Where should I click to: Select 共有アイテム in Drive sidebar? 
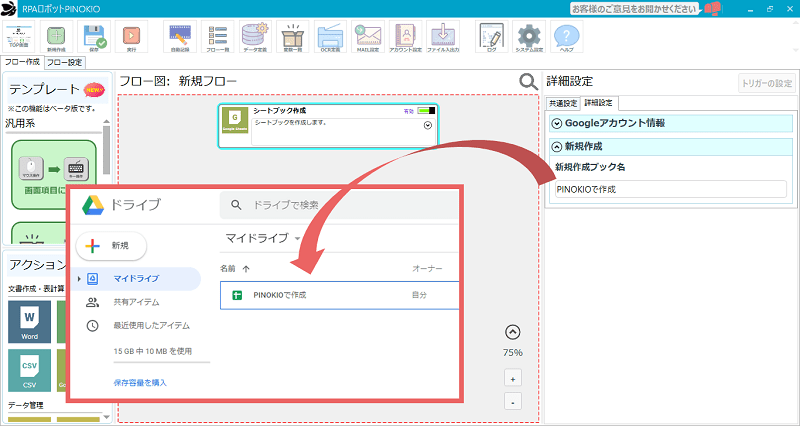136,303
